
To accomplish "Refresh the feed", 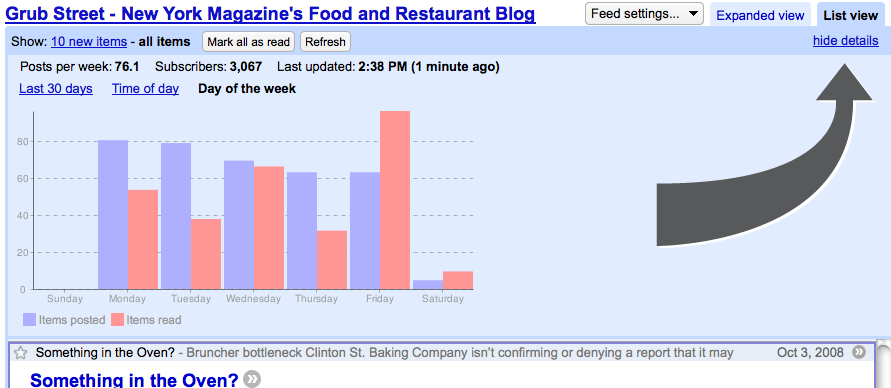I will click(x=325, y=42).
